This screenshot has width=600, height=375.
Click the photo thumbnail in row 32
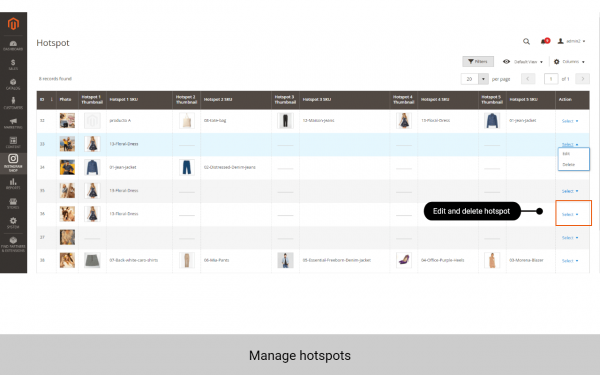[x=67, y=121]
